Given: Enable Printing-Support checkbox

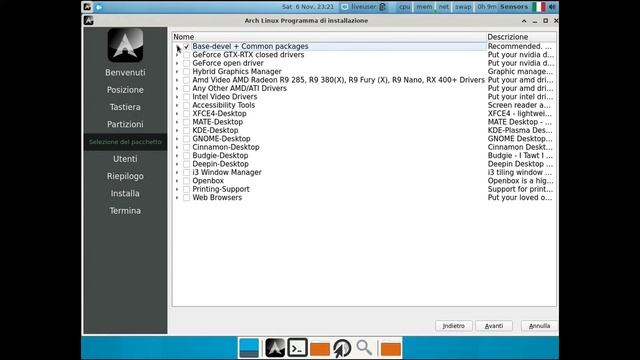Looking at the screenshot, I should point(186,189).
